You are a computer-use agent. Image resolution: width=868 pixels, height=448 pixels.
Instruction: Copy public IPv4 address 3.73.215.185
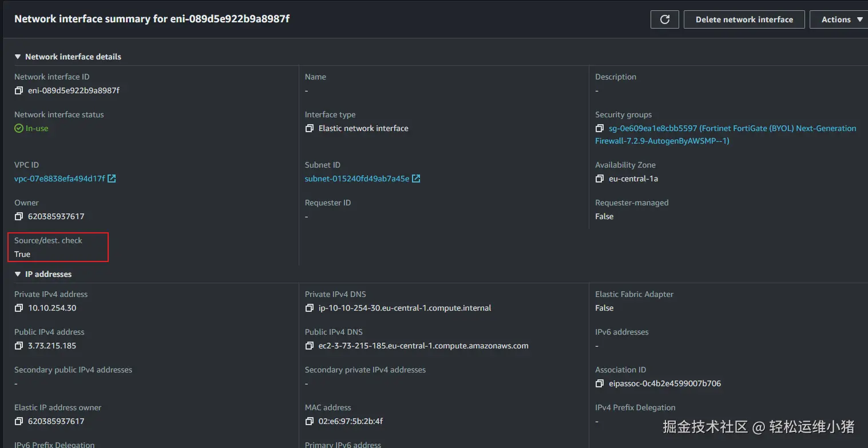pos(19,346)
